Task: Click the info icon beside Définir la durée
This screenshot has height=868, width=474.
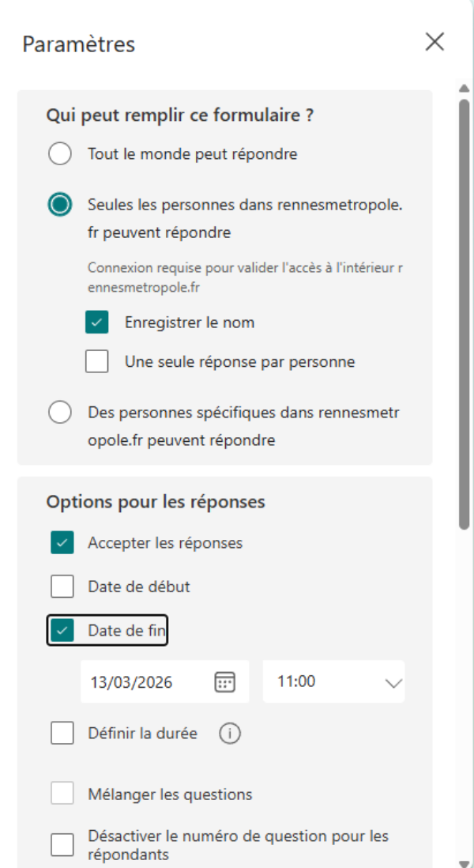Action: [230, 734]
